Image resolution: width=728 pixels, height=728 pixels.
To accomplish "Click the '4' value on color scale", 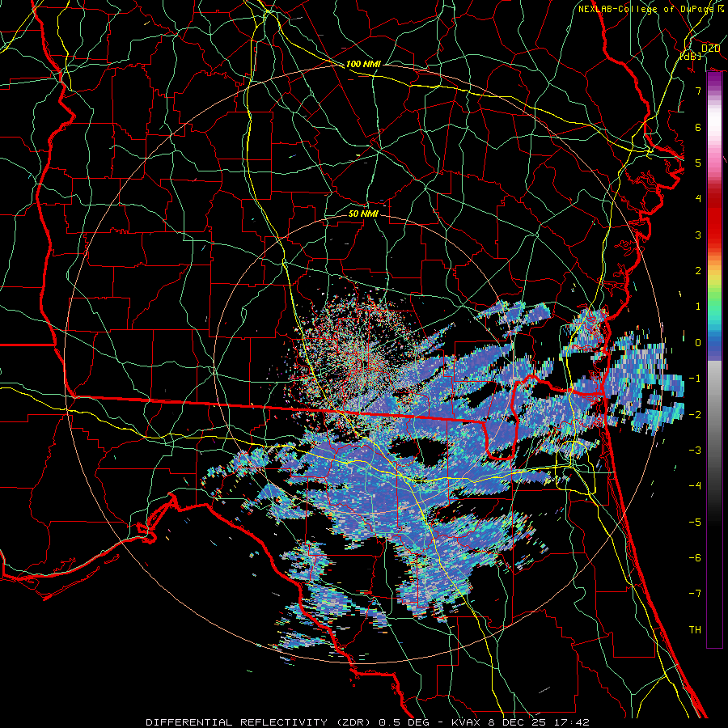I will (698, 199).
